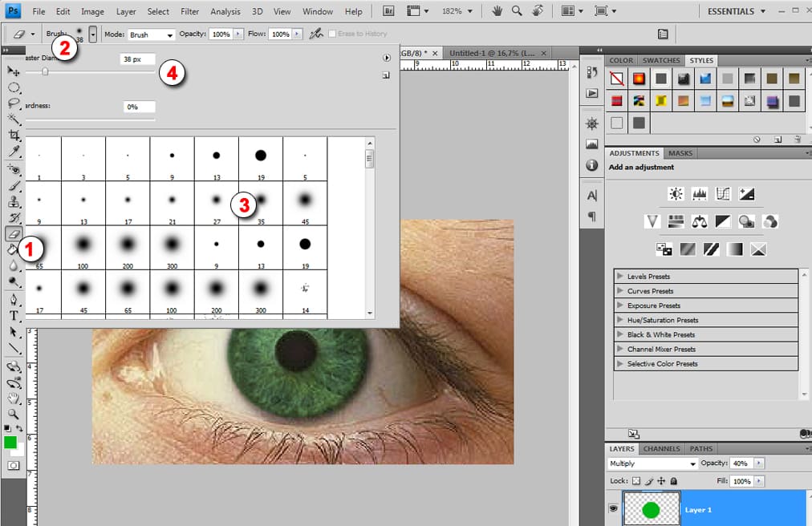Select the Zoom tool in the toolbox

coord(14,414)
